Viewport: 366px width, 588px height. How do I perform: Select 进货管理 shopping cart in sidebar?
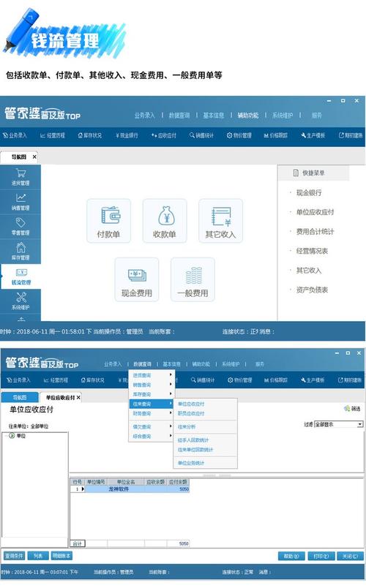tap(20, 177)
